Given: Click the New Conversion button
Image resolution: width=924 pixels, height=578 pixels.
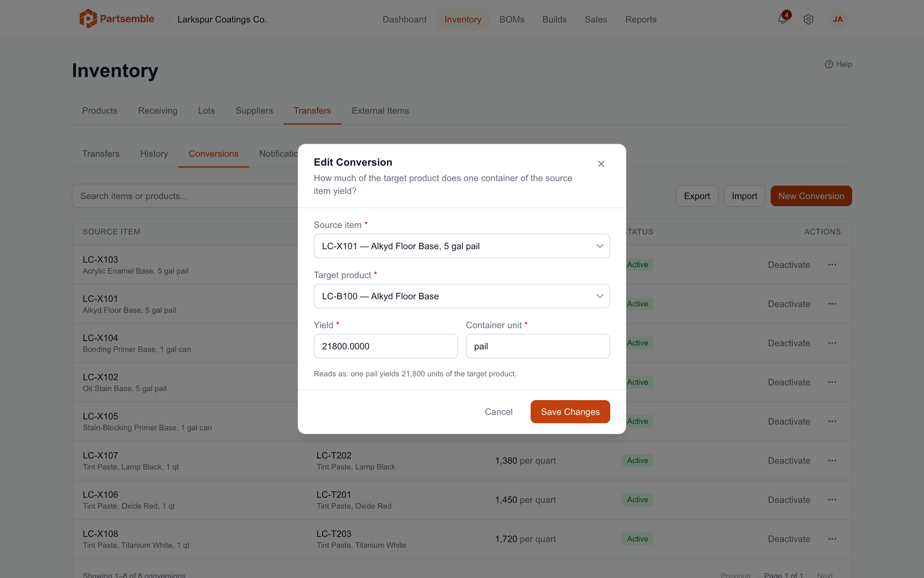Looking at the screenshot, I should point(811,196).
